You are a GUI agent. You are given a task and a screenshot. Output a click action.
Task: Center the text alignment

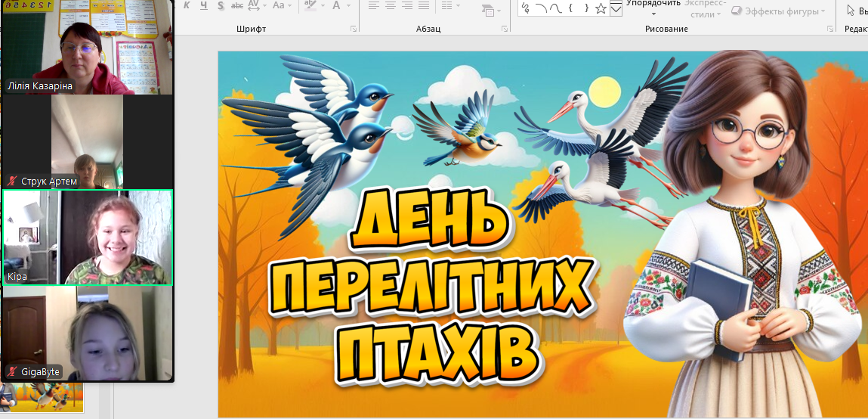390,6
